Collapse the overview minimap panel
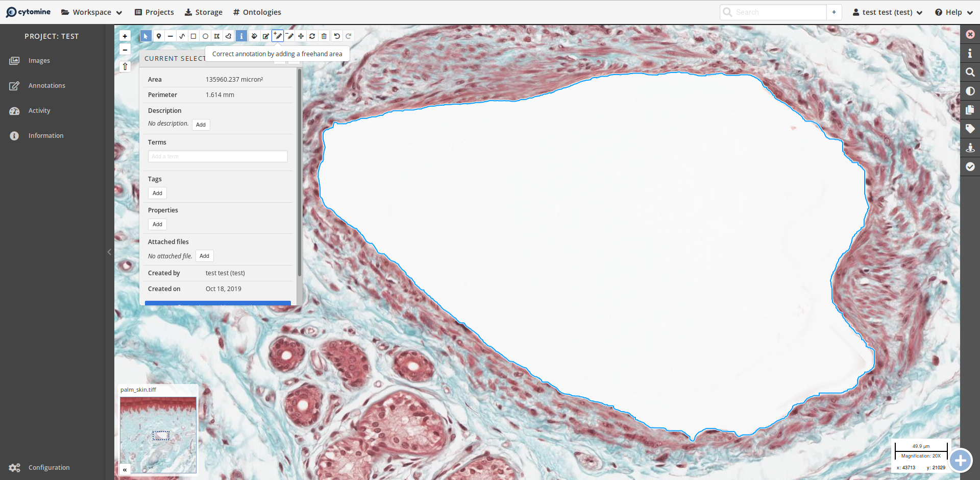 click(125, 469)
